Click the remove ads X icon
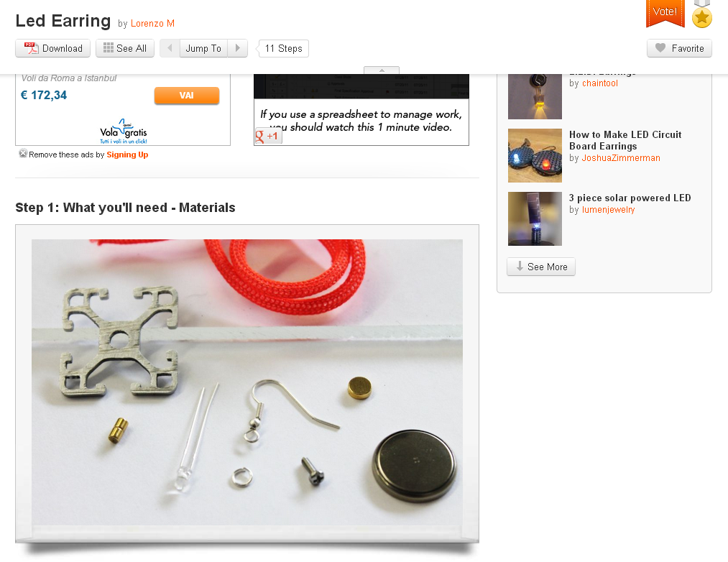The height and width of the screenshot is (562, 728). tap(23, 153)
